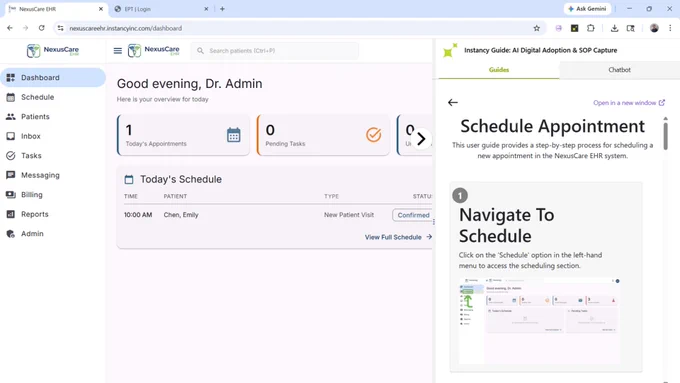This screenshot has width=680, height=383.
Task: Click the Admin gear icon in sidebar
Action: 11,234
